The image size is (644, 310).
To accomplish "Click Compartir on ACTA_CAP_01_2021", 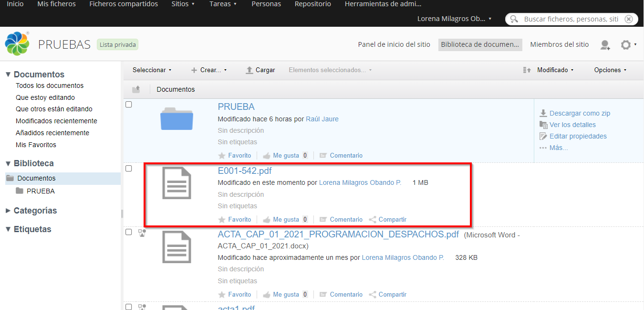I will [388, 294].
